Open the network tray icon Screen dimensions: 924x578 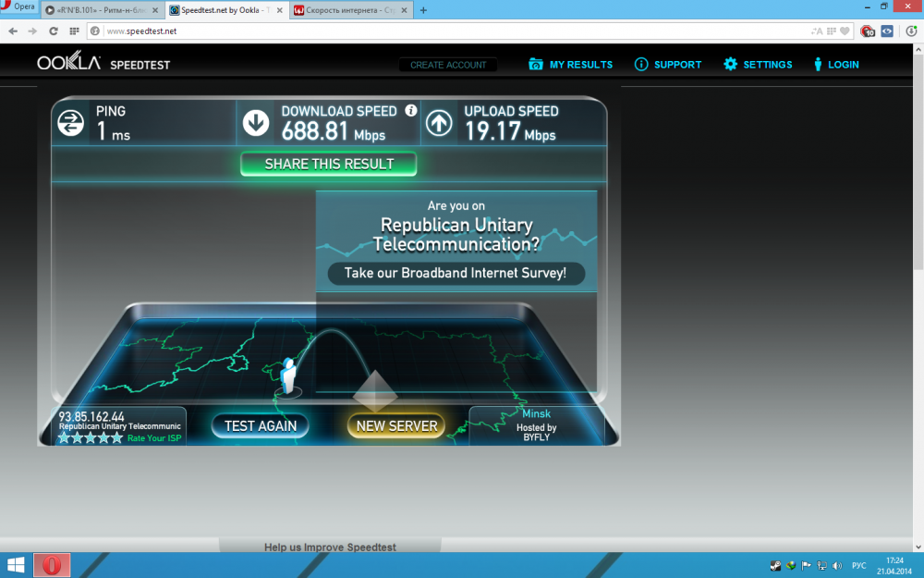coord(821,566)
